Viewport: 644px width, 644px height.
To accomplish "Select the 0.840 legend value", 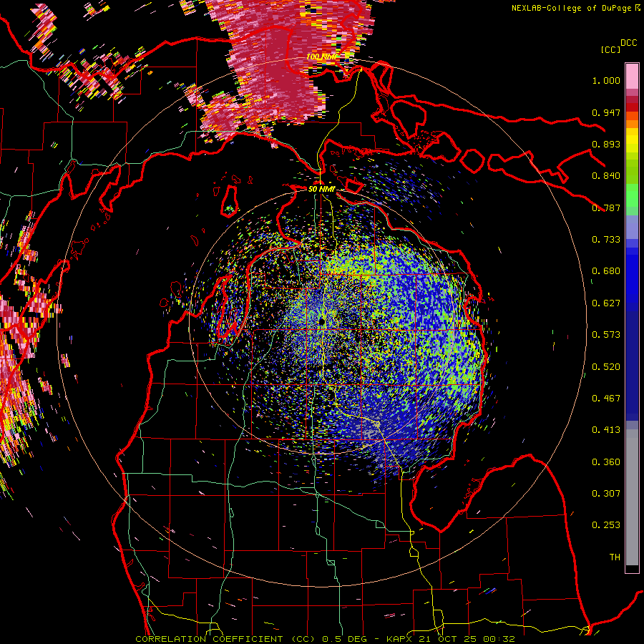I will click(x=606, y=176).
